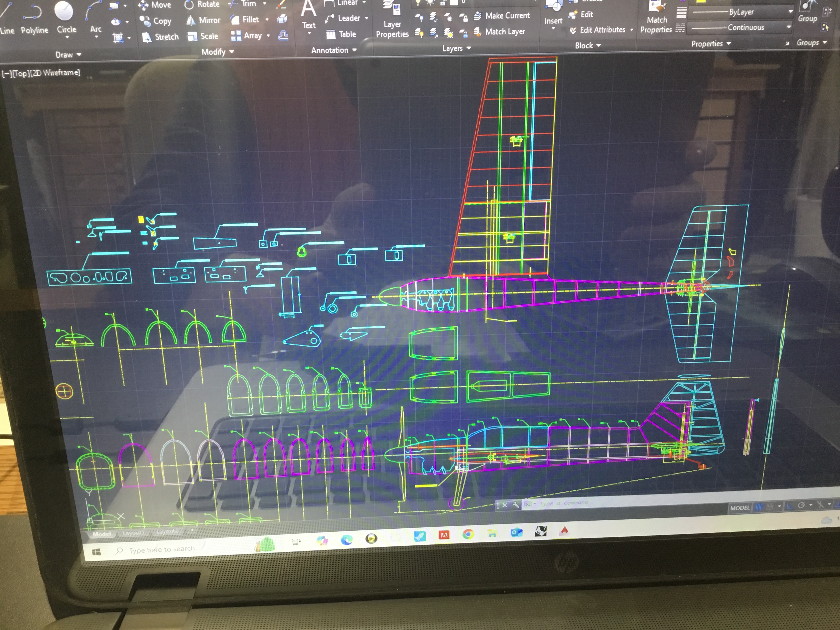Screen dimensions: 840x630
Task: Switch to the Layout2 tab
Action: pos(167,531)
